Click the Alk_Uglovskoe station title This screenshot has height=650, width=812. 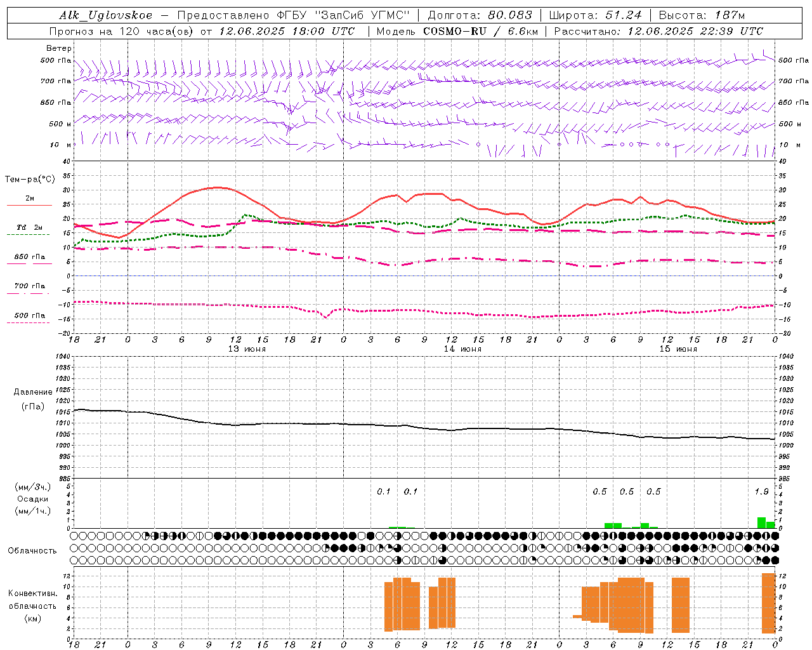tap(105, 15)
